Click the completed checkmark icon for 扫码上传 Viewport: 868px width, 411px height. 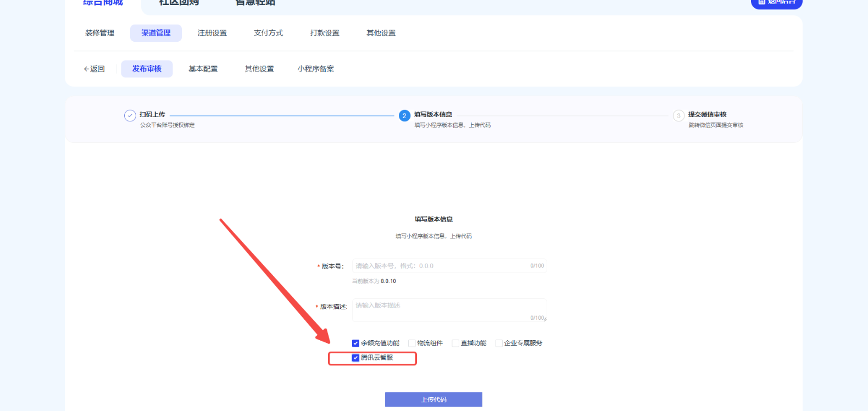[130, 115]
